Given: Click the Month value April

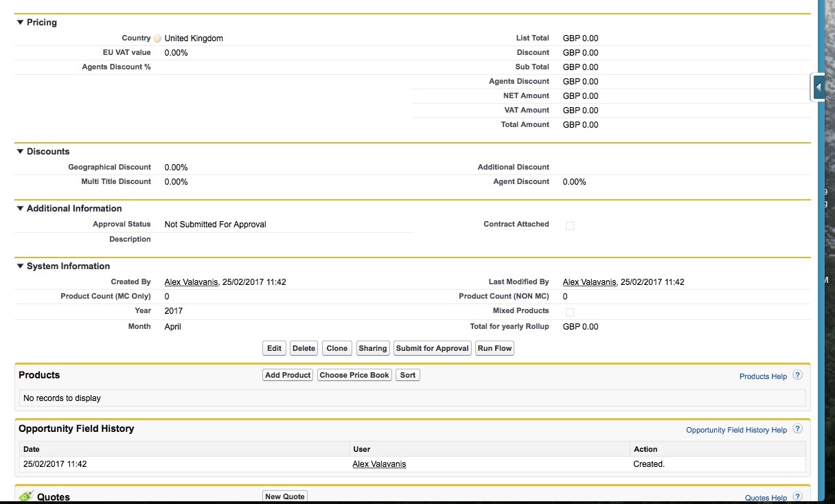Looking at the screenshot, I should click(x=173, y=327).
